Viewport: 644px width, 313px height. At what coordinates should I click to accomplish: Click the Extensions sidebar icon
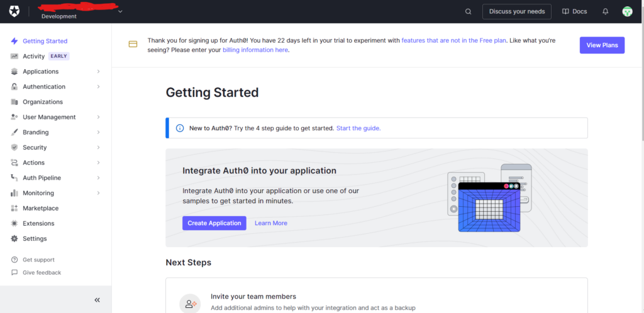tap(14, 223)
